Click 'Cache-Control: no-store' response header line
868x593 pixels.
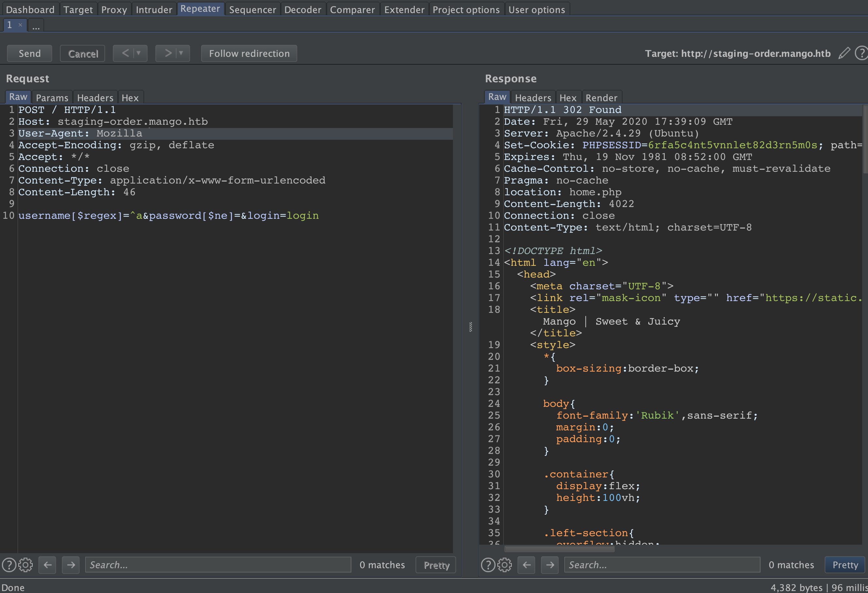(667, 169)
